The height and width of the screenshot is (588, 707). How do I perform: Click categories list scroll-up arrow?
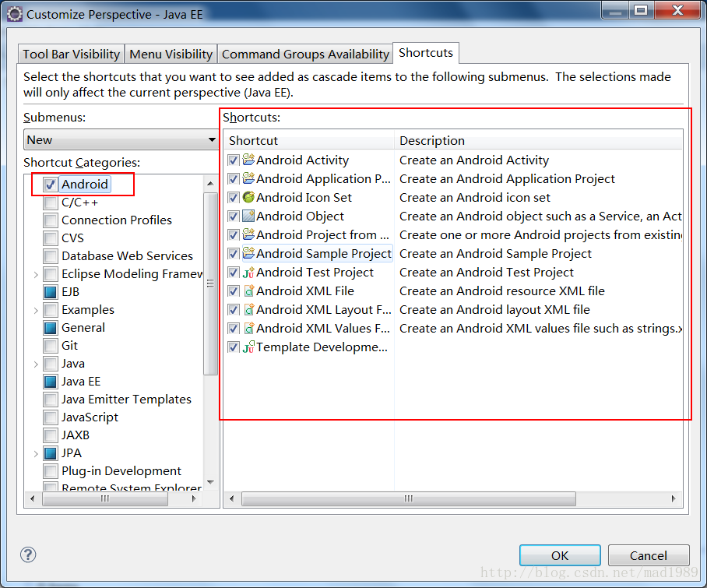click(210, 184)
